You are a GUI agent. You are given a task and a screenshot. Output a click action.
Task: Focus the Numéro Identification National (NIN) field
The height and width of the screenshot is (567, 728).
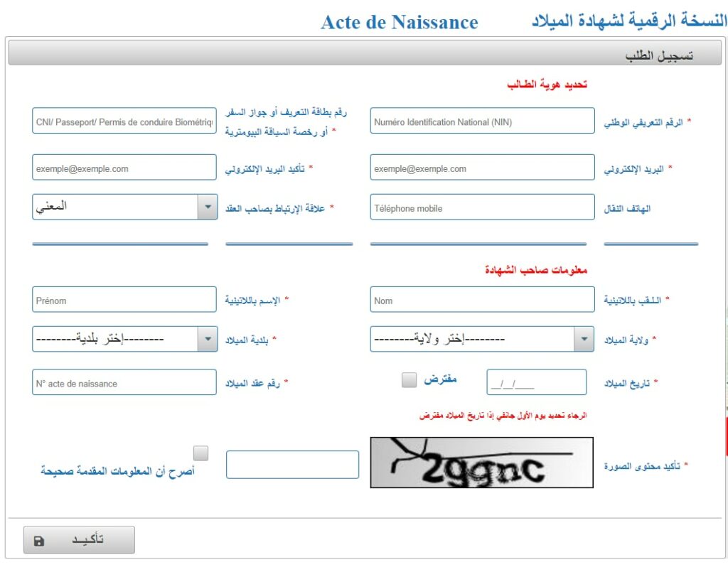483,121
